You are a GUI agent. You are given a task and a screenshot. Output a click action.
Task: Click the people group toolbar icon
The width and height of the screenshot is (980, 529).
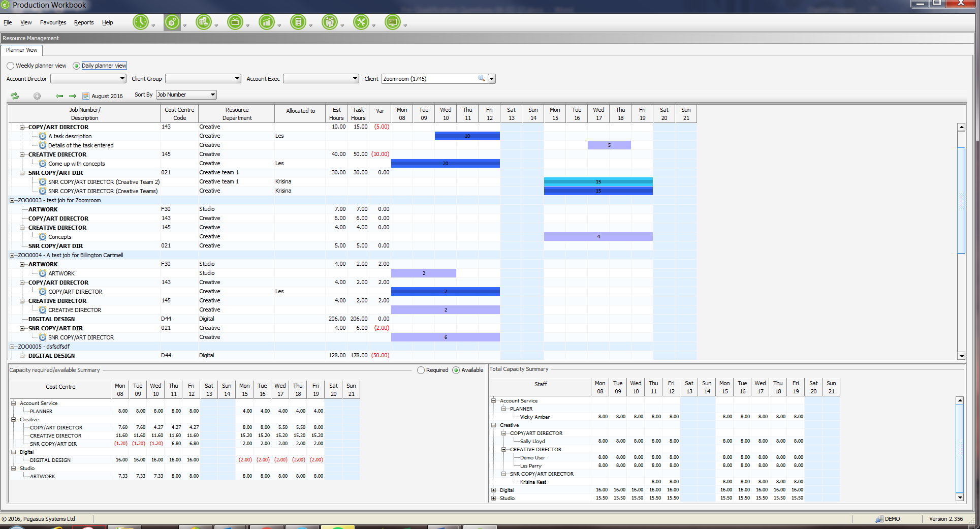[330, 22]
